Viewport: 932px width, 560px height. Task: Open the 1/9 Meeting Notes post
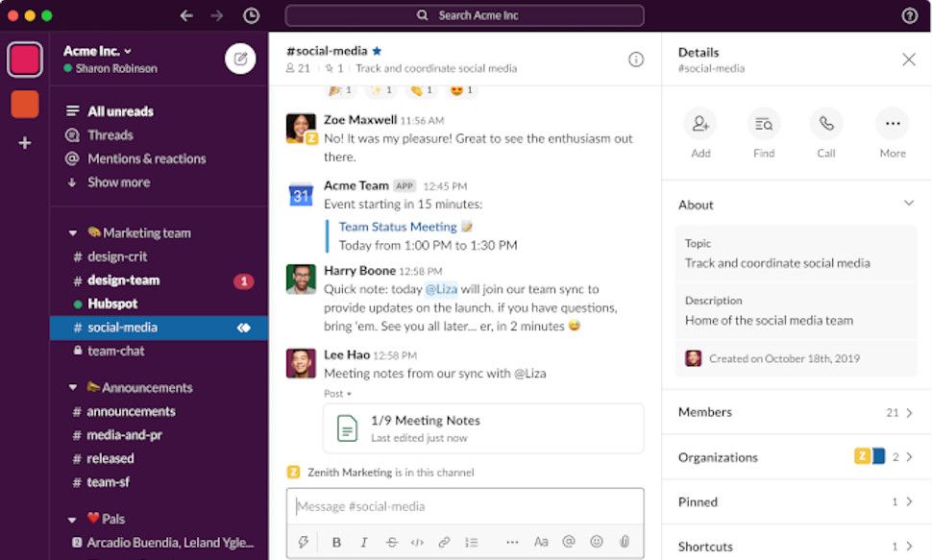point(483,428)
